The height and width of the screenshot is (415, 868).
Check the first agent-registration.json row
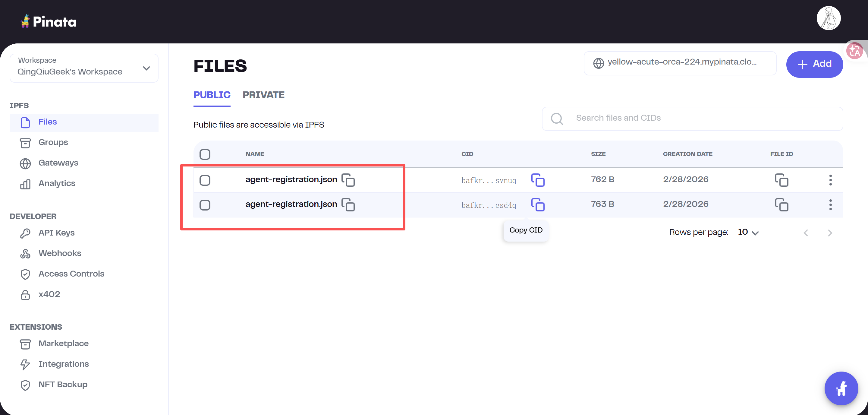[x=205, y=180]
